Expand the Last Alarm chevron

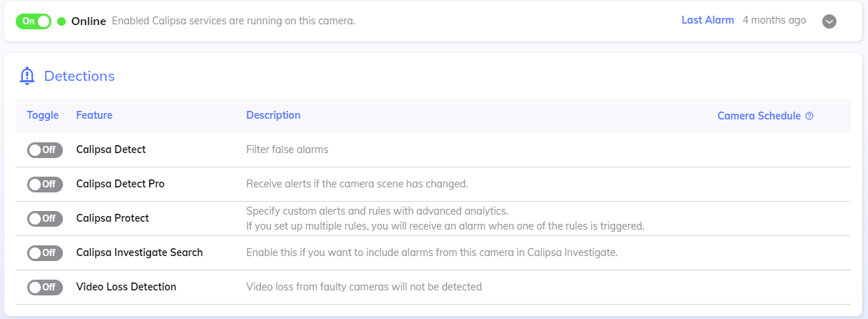[829, 21]
